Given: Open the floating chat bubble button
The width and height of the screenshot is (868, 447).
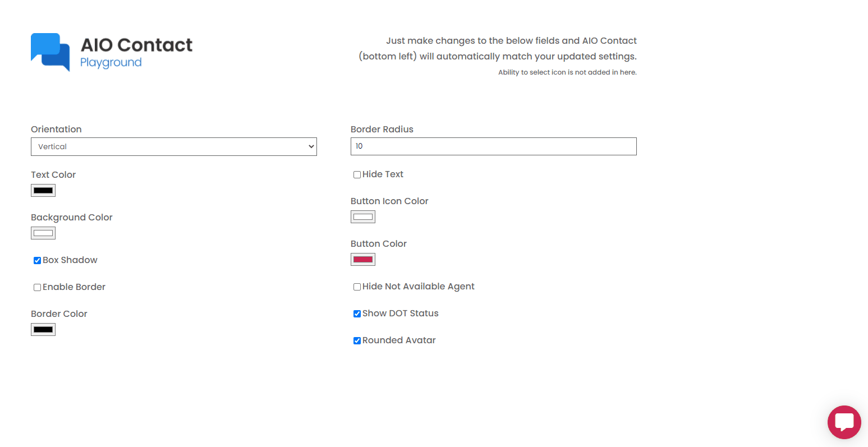Looking at the screenshot, I should [844, 422].
